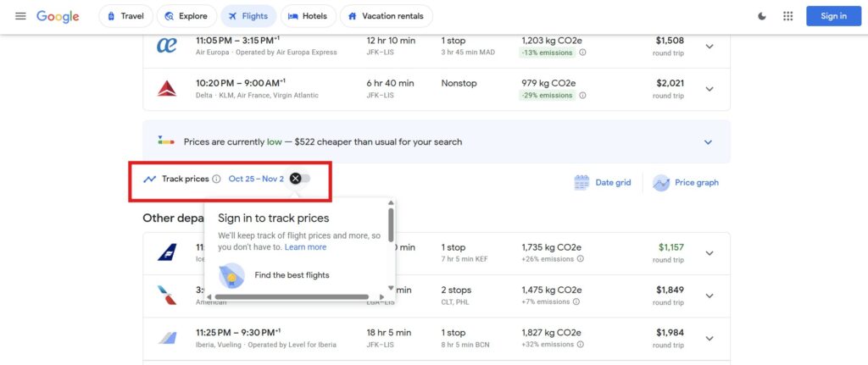The width and height of the screenshot is (868, 365).
Task: Open the Google apps grid
Action: 787,16
